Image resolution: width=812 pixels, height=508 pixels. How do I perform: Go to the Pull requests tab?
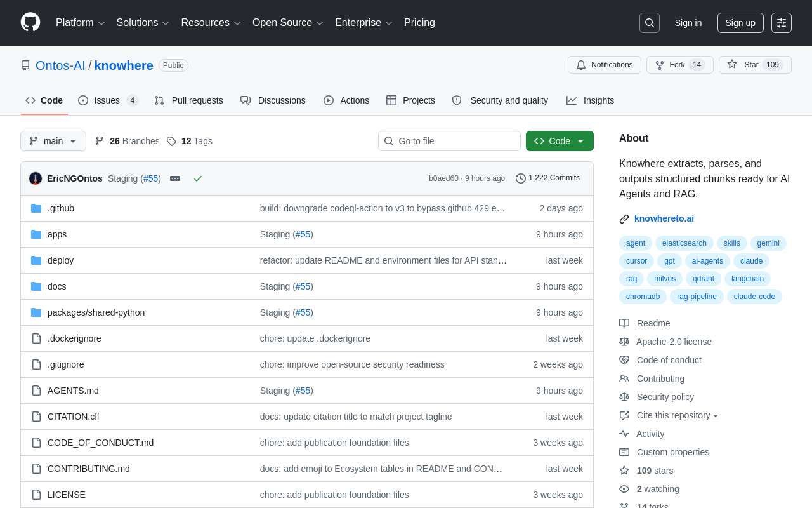pos(189,100)
